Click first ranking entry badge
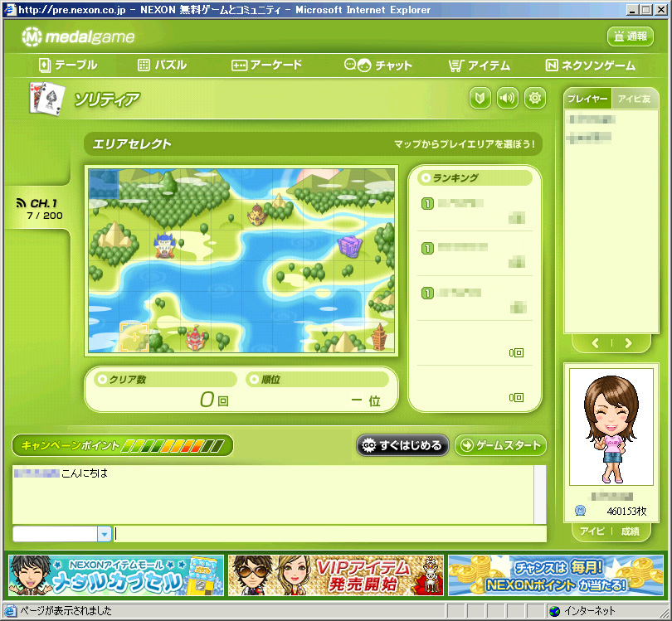 427,203
